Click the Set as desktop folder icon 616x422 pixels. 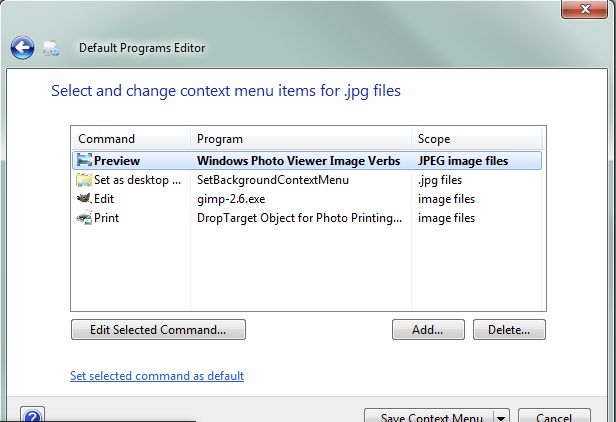84,180
